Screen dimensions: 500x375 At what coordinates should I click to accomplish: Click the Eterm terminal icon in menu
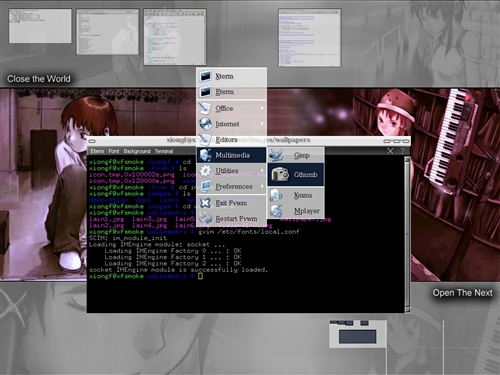click(205, 92)
